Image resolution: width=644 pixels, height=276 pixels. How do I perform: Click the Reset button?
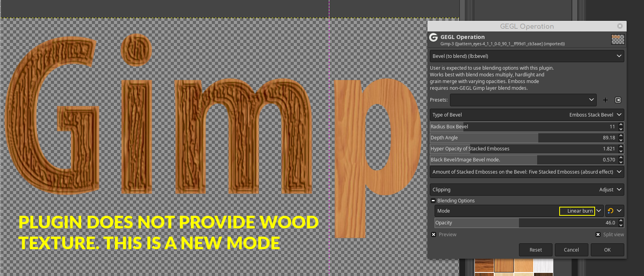[x=536, y=250]
